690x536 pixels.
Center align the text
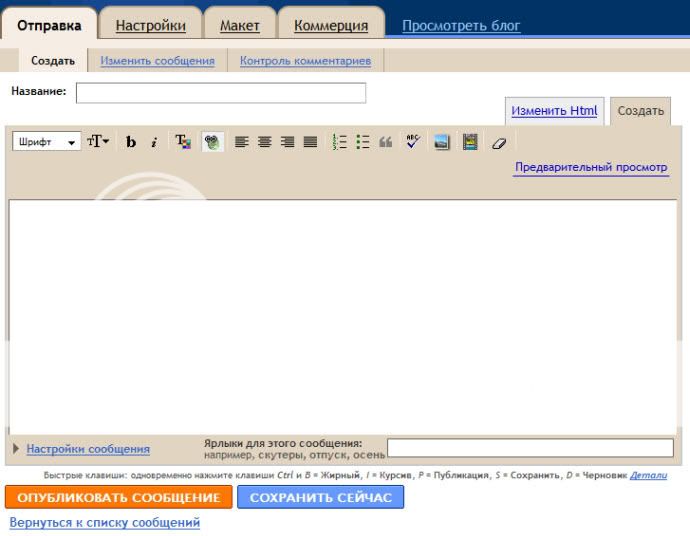click(264, 143)
